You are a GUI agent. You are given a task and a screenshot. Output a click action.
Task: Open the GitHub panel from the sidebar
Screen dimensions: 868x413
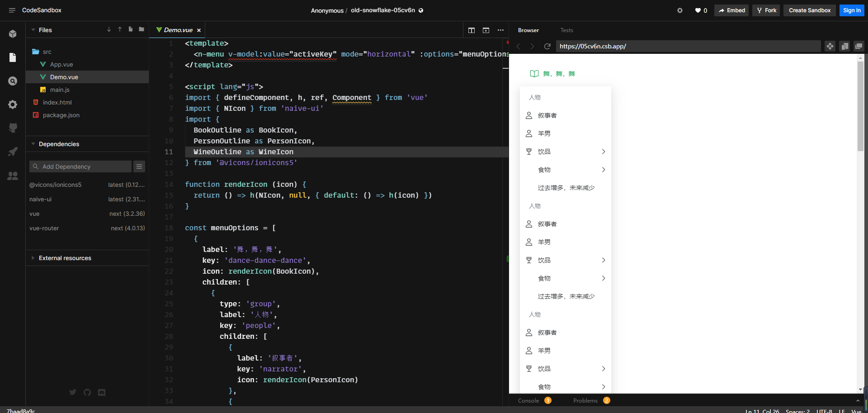coord(13,128)
